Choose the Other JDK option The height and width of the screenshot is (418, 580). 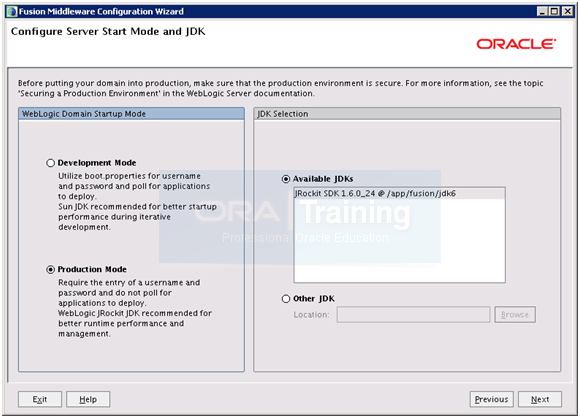point(286,299)
